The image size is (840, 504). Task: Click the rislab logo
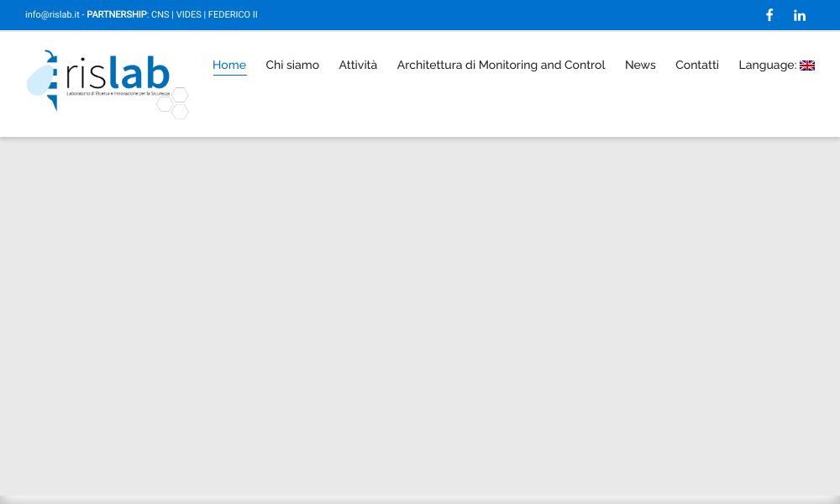click(108, 84)
